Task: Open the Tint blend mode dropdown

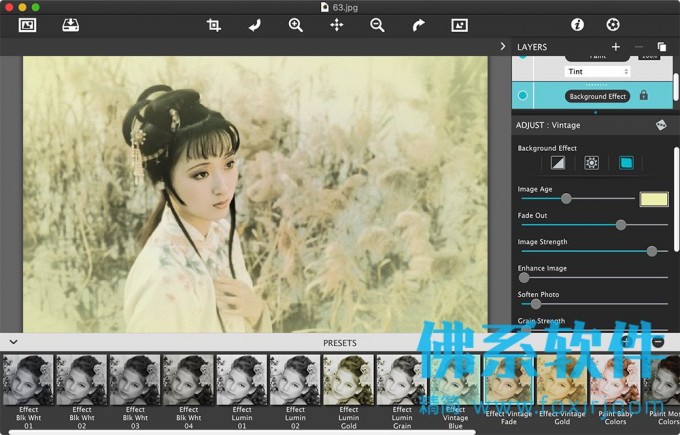Action: pos(597,72)
